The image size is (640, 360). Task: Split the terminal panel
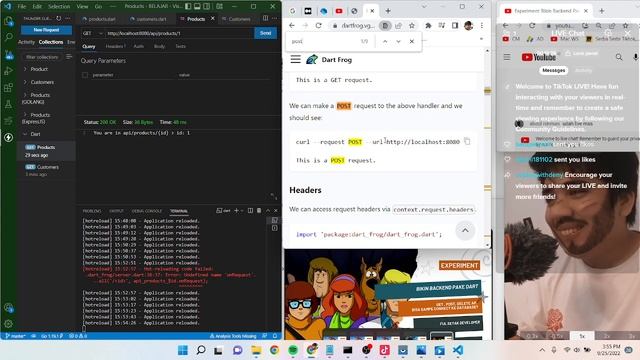pos(250,211)
